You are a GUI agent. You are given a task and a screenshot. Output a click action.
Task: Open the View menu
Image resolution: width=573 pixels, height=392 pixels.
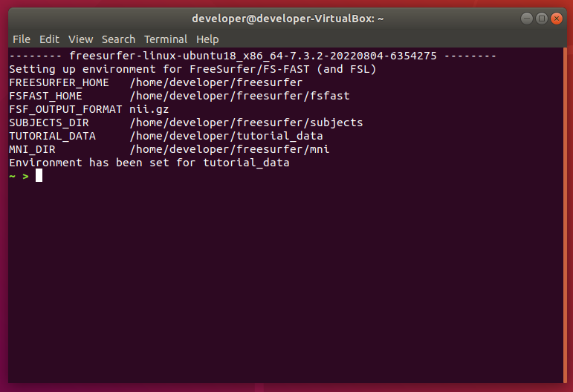pyautogui.click(x=80, y=39)
